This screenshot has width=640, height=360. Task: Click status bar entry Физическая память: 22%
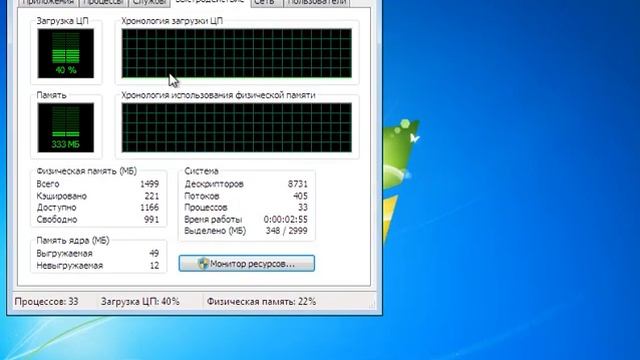[261, 302]
